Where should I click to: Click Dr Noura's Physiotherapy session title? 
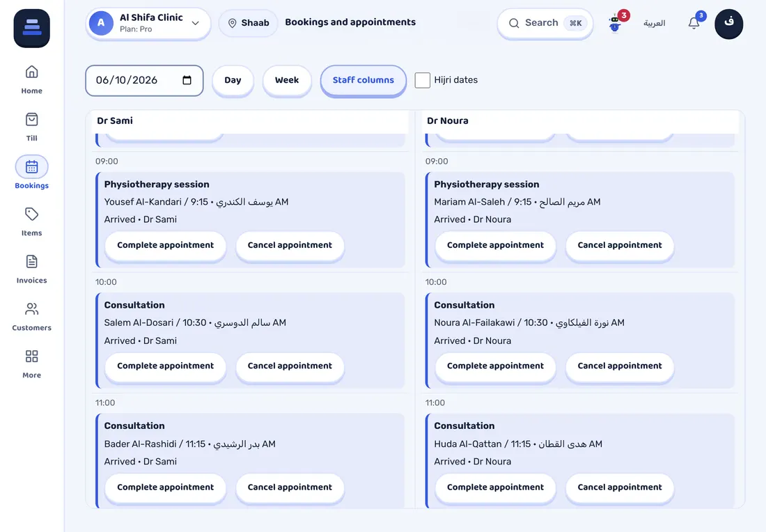click(x=487, y=184)
